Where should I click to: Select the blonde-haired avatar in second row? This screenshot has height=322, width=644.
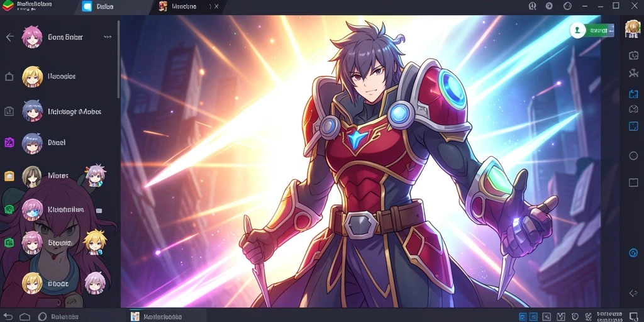pos(33,76)
